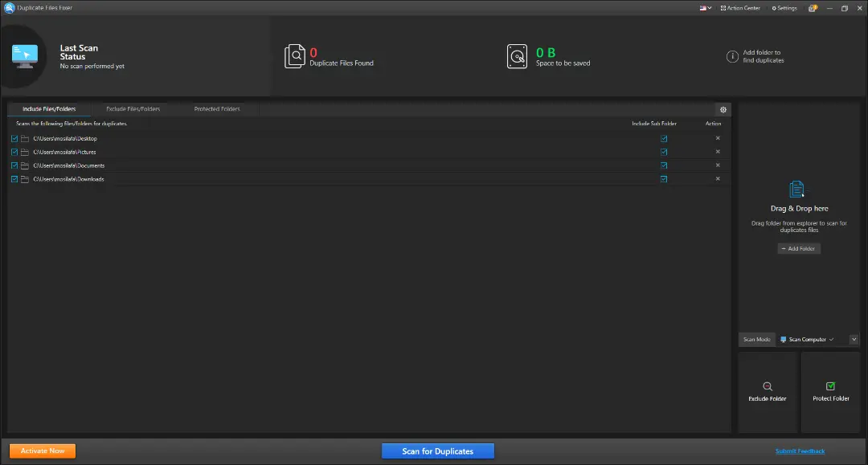
Task: Select the C:\Users\mosilafa\Documents path
Action: 68,165
